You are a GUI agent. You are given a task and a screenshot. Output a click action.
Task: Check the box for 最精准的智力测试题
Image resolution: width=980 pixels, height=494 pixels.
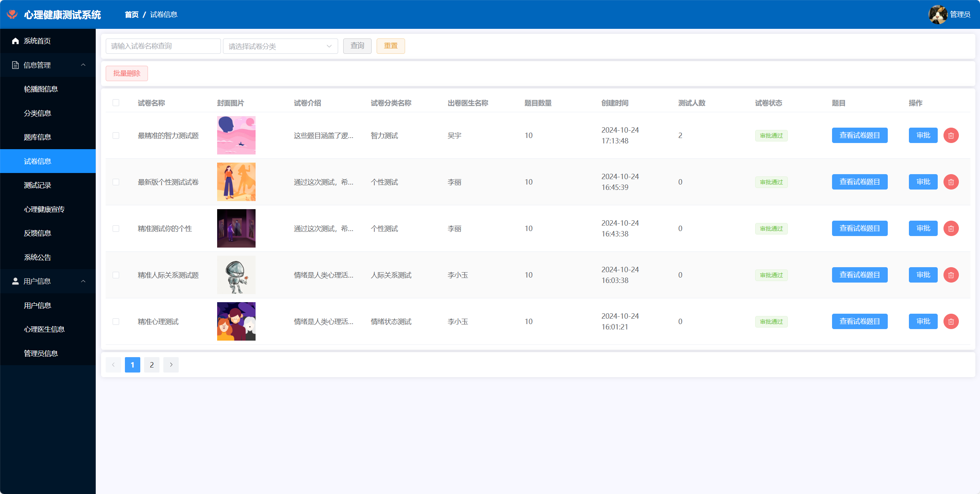(x=116, y=135)
